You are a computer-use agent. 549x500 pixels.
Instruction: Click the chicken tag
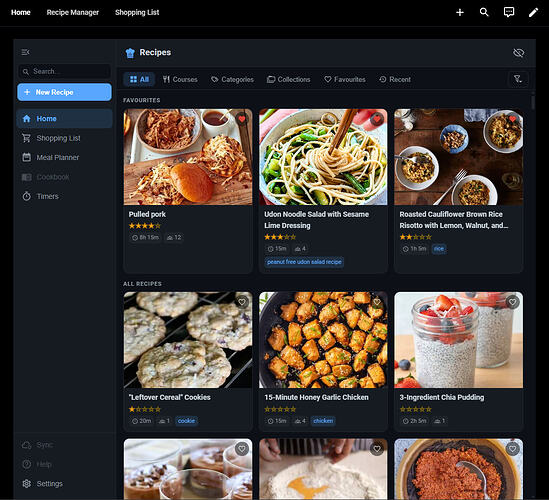(323, 421)
